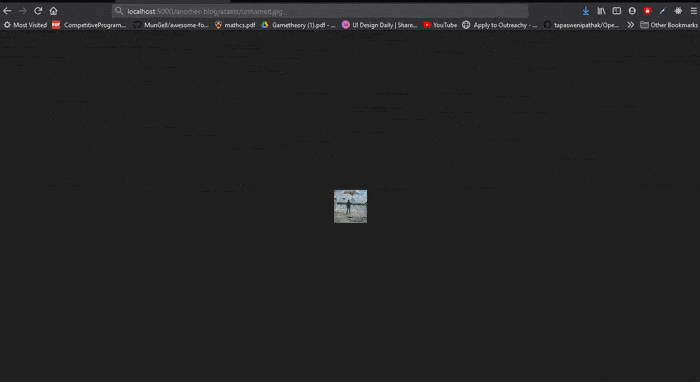700x382 pixels.
Task: Click the blue pen extension icon
Action: (662, 11)
